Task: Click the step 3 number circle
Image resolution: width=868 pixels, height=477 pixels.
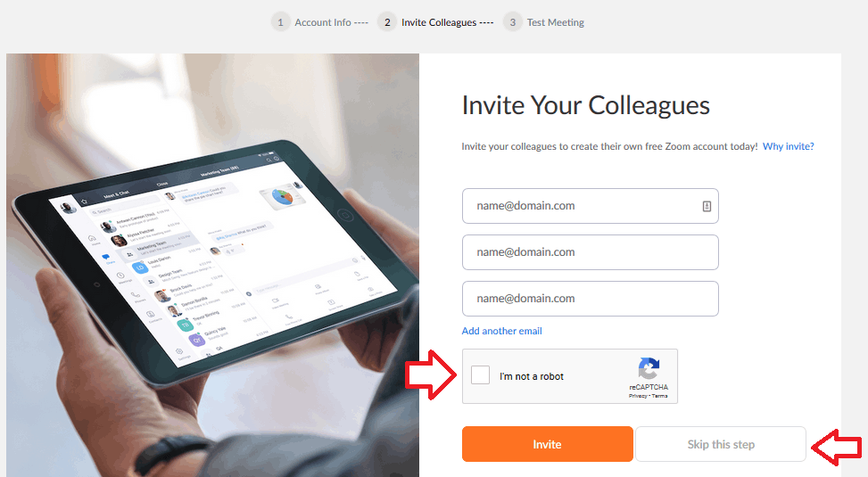Action: click(513, 22)
